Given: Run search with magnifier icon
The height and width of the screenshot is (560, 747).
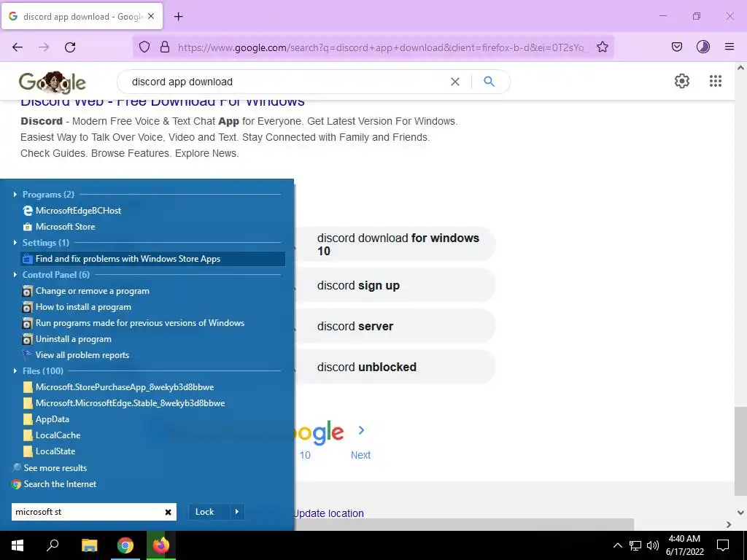Looking at the screenshot, I should tap(489, 82).
